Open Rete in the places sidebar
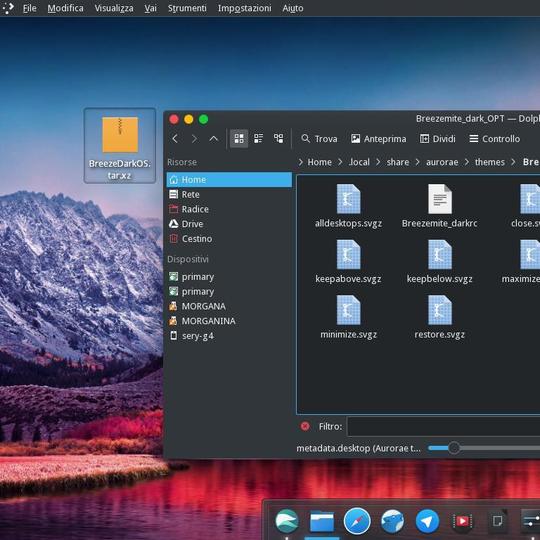Viewport: 540px width, 540px height. [229, 195]
